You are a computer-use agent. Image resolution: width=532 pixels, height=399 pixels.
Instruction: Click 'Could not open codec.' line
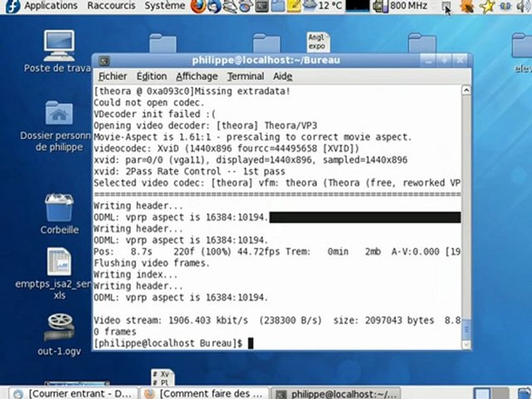coord(149,103)
